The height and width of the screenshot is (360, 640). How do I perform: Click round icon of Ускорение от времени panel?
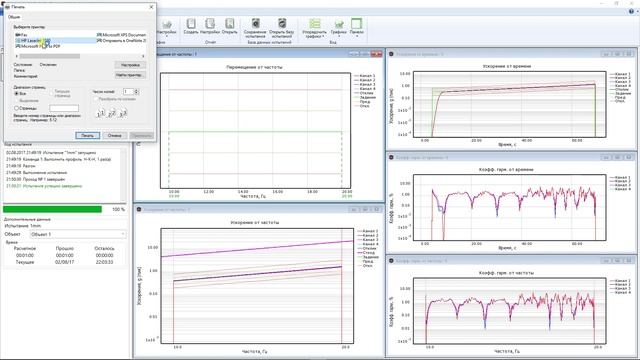pos(391,54)
